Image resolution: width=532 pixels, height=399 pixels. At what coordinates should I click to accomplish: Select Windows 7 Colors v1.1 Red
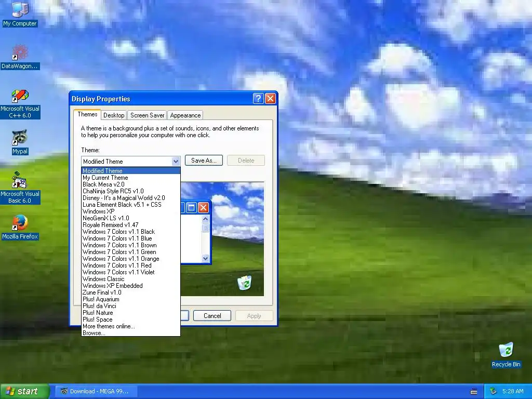(x=130, y=265)
